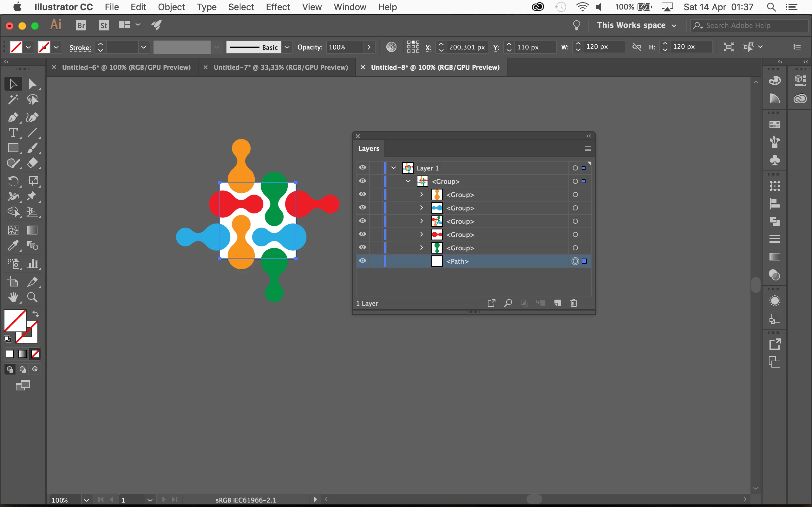The image size is (812, 507).
Task: Hide the Path layer visibility
Action: 362,261
